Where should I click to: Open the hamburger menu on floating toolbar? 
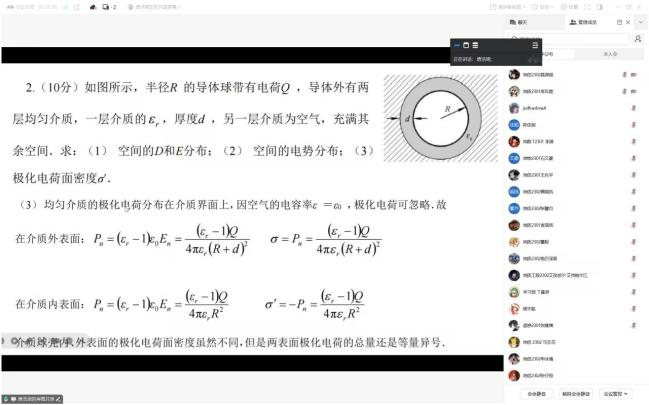[x=535, y=45]
